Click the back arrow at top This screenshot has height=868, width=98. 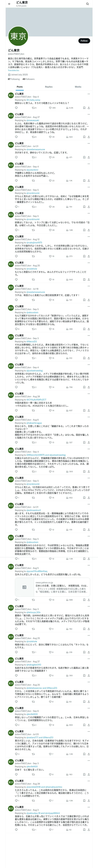click(9, 4)
